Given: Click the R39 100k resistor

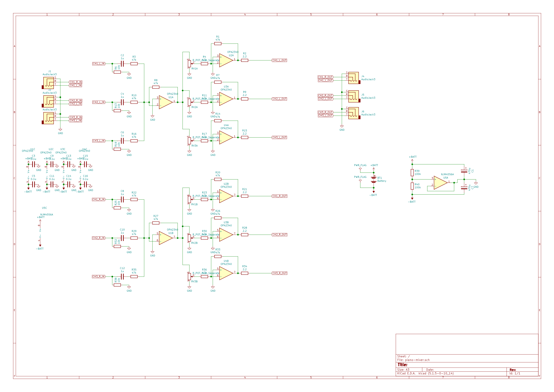Looking at the screenshot, I should click(412, 172).
